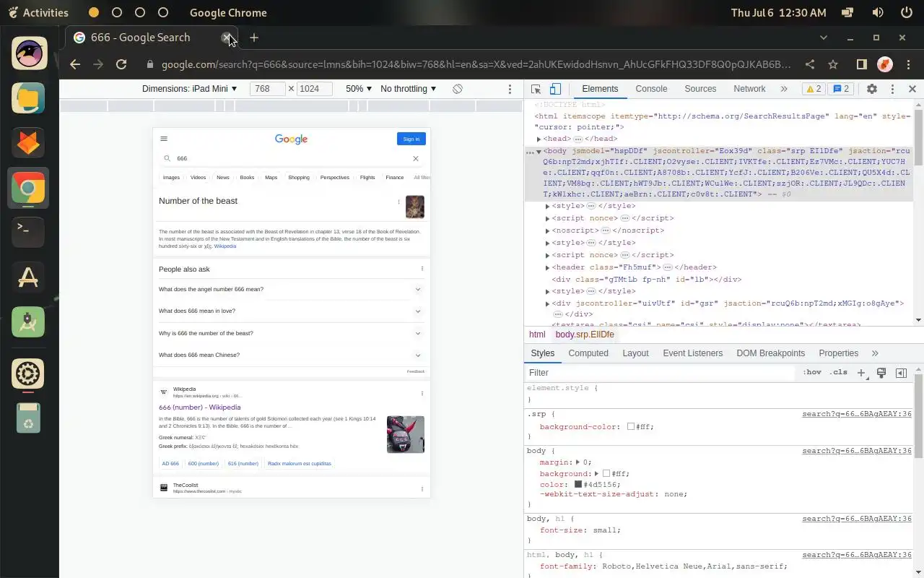The height and width of the screenshot is (578, 924).
Task: Expand margin shorthand property in body rule
Action: [577, 462]
